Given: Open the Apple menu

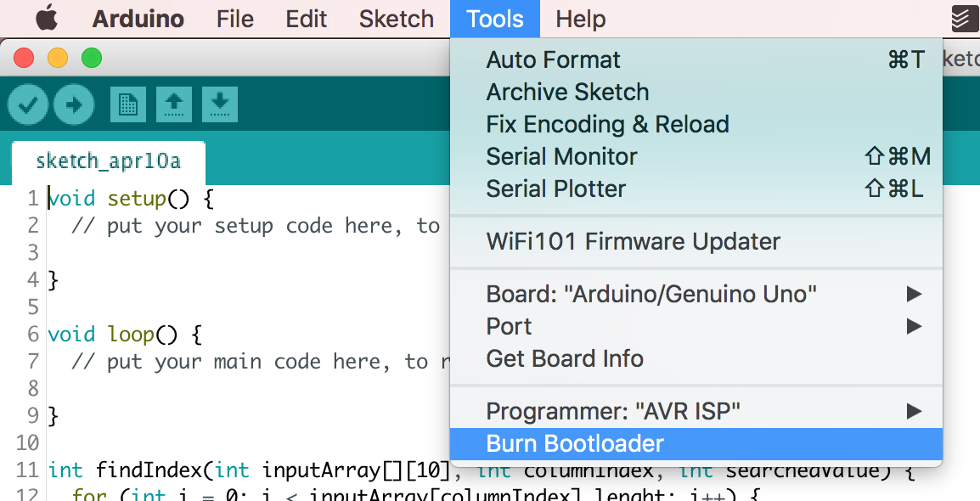Looking at the screenshot, I should tap(47, 19).
